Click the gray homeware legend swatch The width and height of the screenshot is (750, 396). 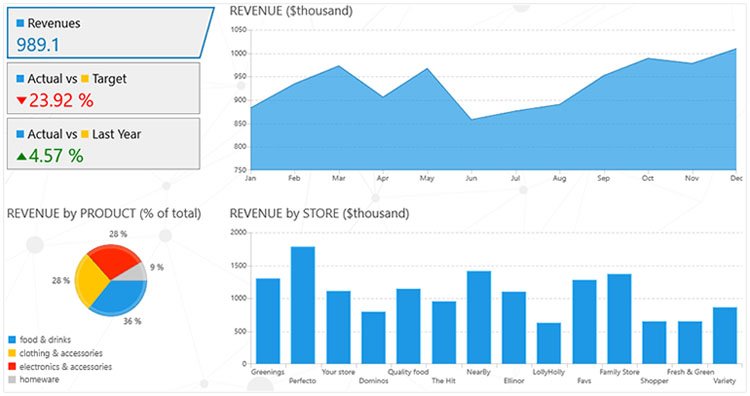click(x=12, y=380)
